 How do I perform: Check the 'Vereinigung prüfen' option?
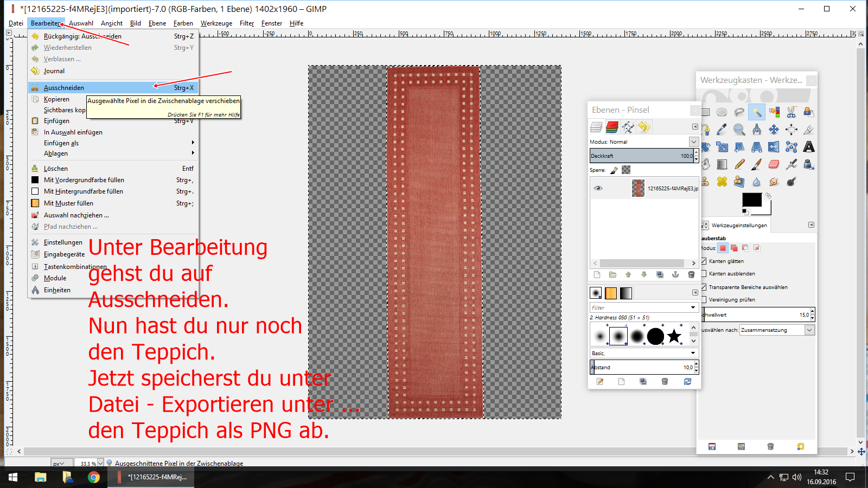tap(704, 299)
